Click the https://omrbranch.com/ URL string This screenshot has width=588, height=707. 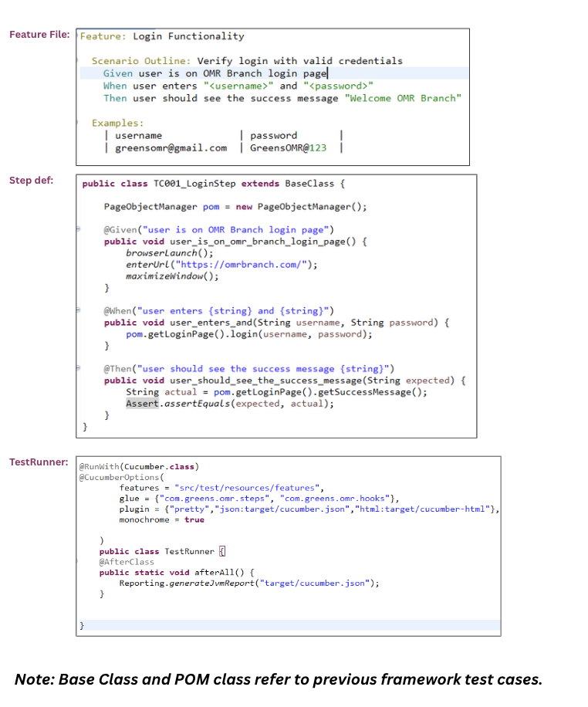(x=259, y=265)
